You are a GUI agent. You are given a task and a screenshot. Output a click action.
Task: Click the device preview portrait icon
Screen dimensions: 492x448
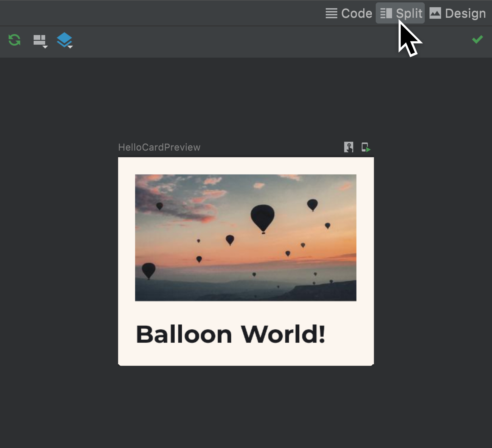pos(366,147)
